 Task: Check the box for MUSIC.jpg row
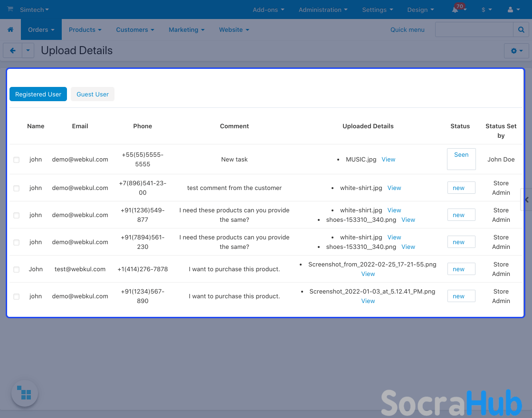click(17, 160)
